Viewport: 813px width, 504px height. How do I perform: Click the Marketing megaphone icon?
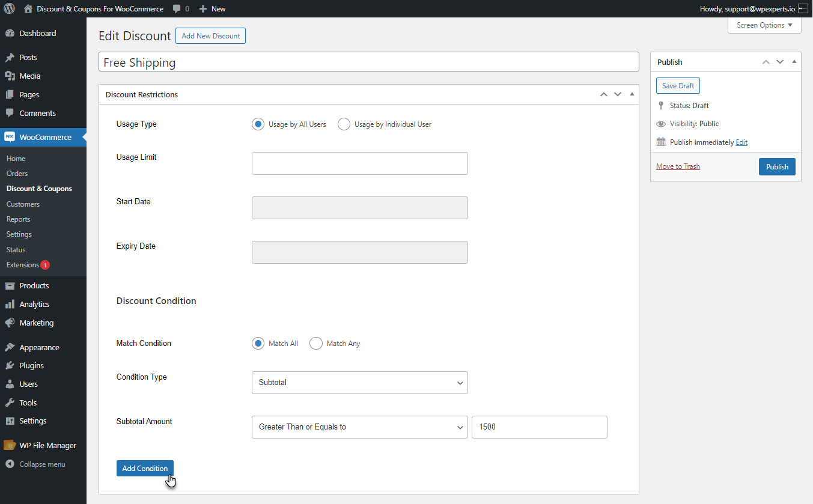coord(10,323)
